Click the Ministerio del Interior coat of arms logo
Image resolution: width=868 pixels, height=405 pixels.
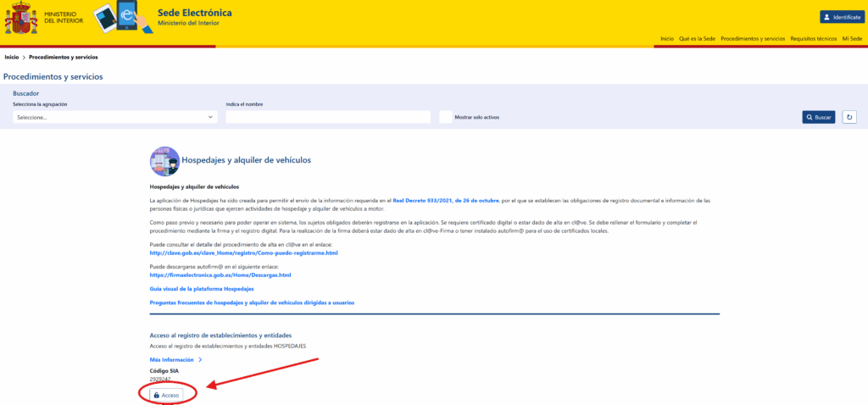[20, 17]
